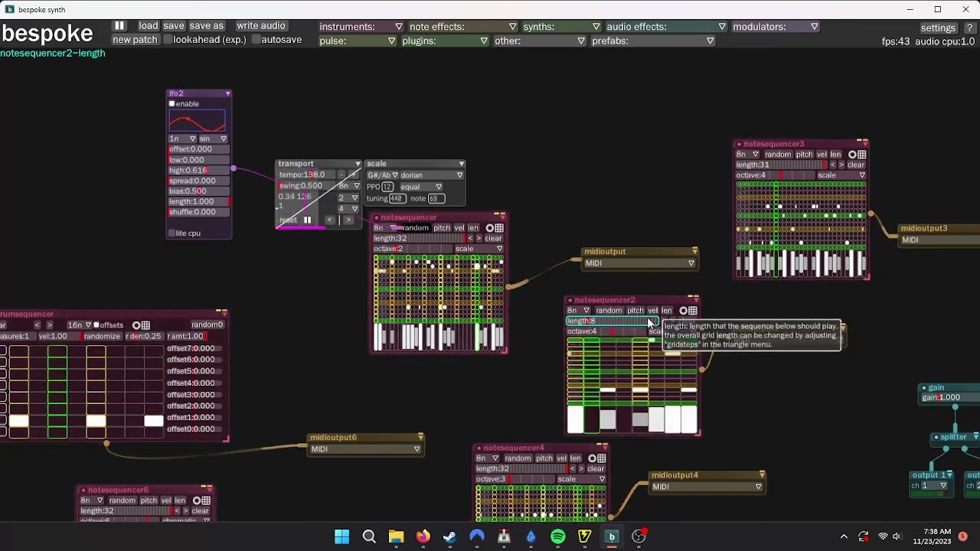
Task: Toggle the notesequencer3 enable dot
Action: (740, 145)
